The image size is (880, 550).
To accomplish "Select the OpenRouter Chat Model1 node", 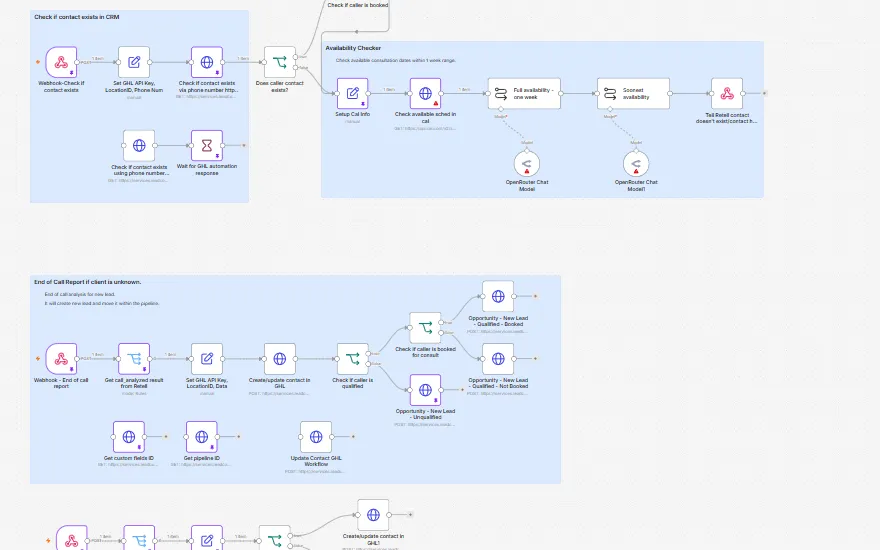I will click(636, 164).
